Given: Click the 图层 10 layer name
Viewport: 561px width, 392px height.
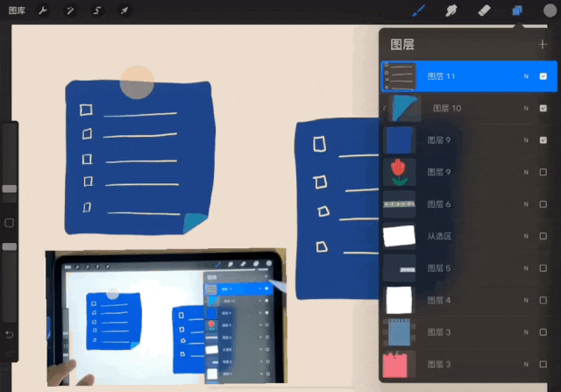Looking at the screenshot, I should click(x=447, y=108).
